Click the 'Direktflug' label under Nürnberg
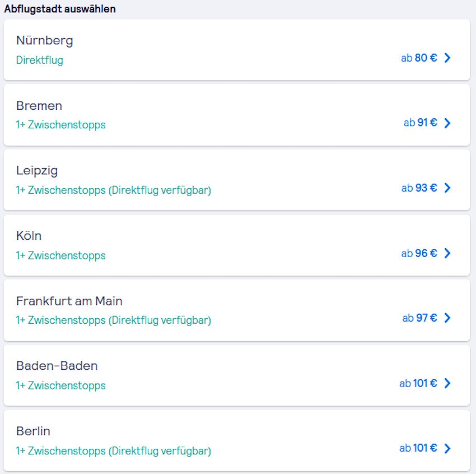The width and height of the screenshot is (476, 474). (x=40, y=60)
